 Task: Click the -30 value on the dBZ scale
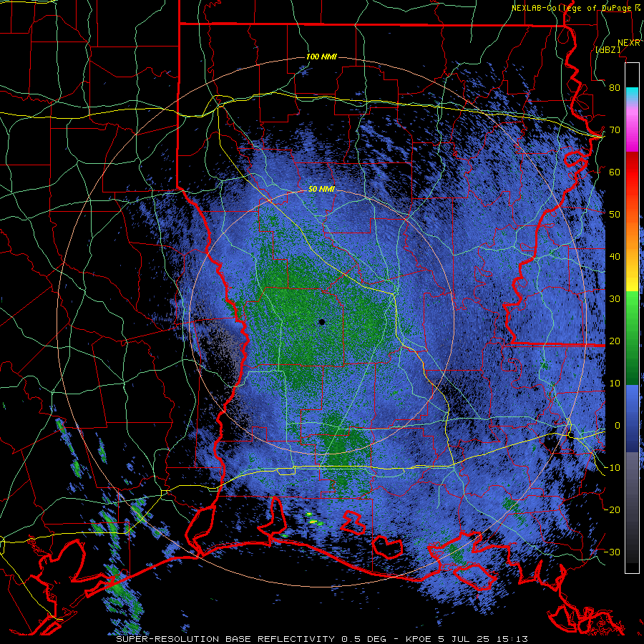(x=612, y=552)
